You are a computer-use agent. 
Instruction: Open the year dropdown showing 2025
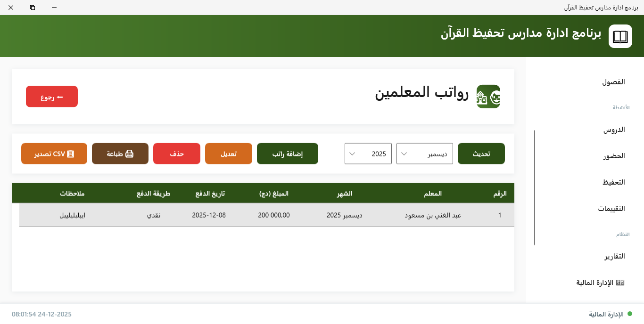click(x=368, y=153)
